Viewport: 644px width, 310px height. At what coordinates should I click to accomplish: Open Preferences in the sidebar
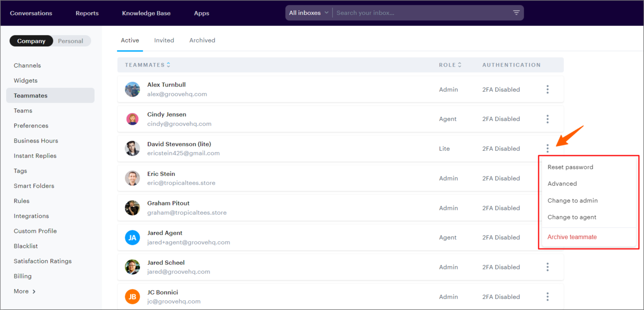pyautogui.click(x=31, y=126)
